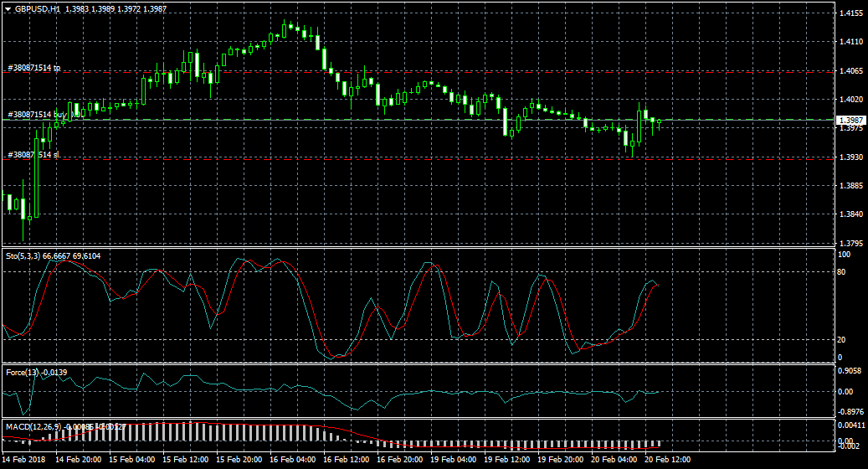
Task: Click the 14 Feb 2018 date label
Action: [23, 460]
